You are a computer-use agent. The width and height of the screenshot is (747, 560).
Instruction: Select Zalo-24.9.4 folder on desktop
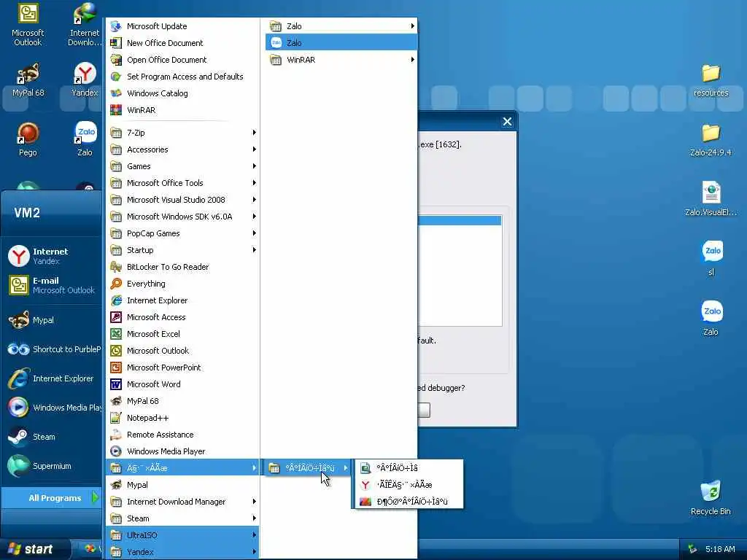711,140
